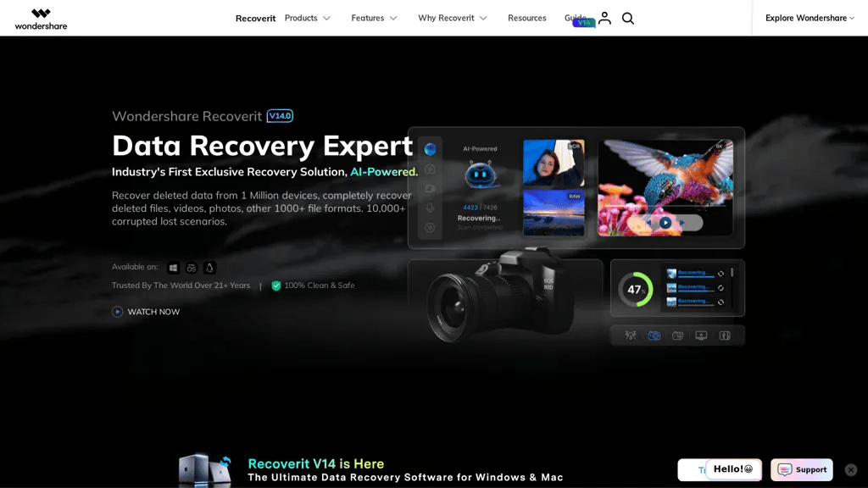The height and width of the screenshot is (488, 868).
Task: Click the Linux penguin platform icon
Action: [x=209, y=268]
